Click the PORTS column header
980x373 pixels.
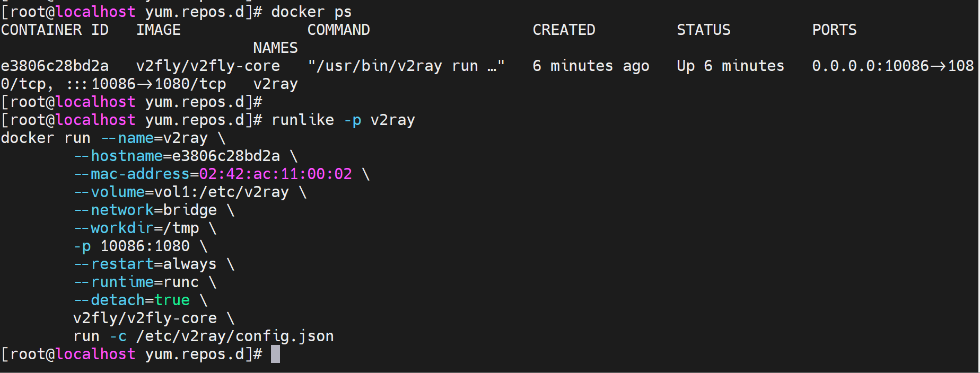(x=834, y=30)
